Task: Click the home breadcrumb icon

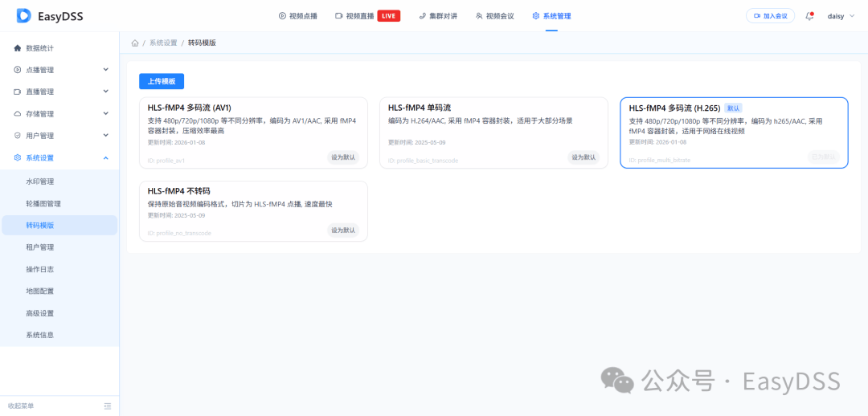Action: click(x=135, y=43)
